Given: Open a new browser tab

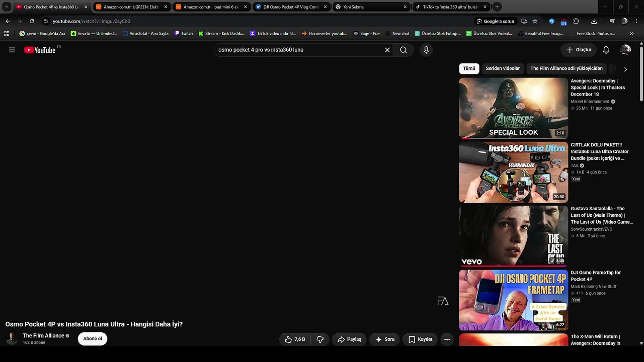Looking at the screenshot, I should [497, 7].
